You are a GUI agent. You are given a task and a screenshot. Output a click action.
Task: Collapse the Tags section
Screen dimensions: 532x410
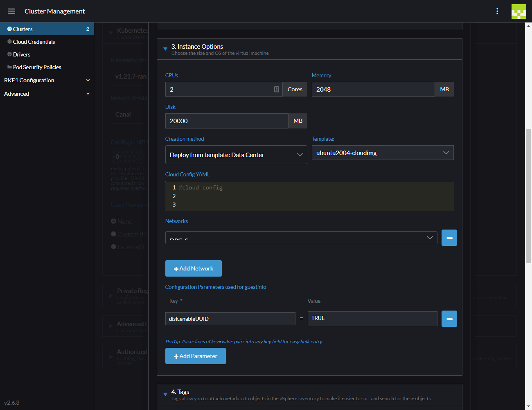(165, 394)
